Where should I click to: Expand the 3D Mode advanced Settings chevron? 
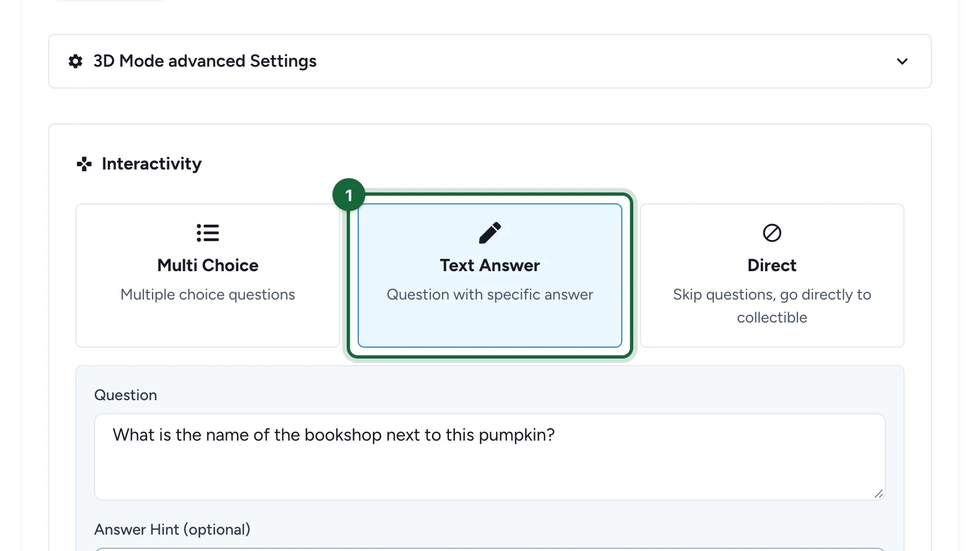[902, 61]
